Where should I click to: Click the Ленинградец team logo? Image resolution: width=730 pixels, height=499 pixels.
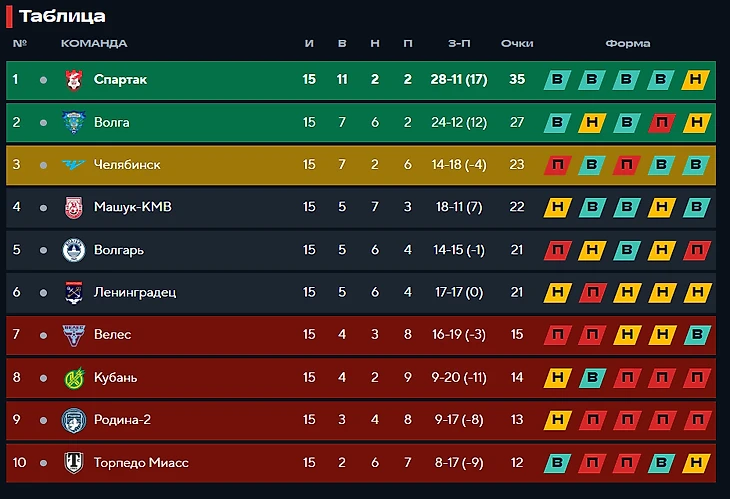click(74, 292)
